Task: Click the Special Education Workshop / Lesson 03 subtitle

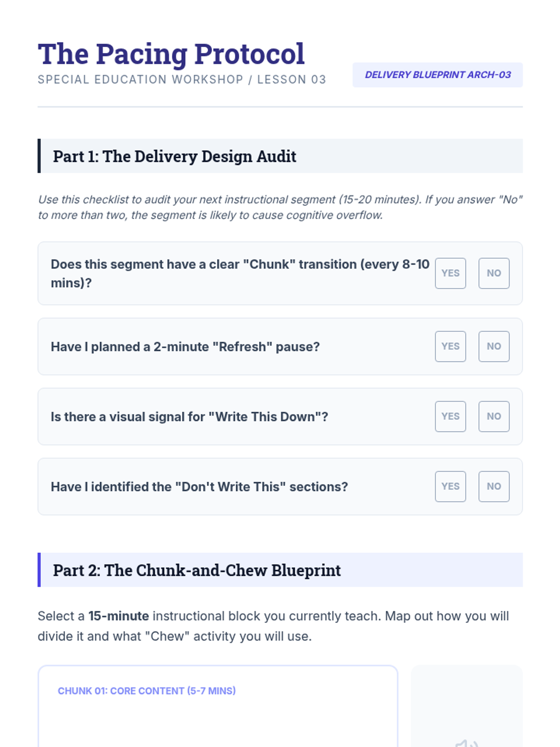Action: click(182, 80)
